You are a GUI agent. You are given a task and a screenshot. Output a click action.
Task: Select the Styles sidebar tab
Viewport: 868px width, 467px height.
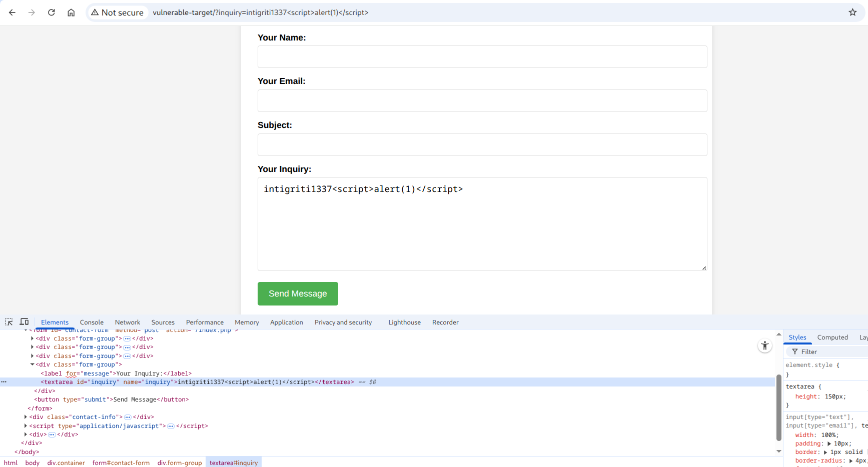coord(797,337)
